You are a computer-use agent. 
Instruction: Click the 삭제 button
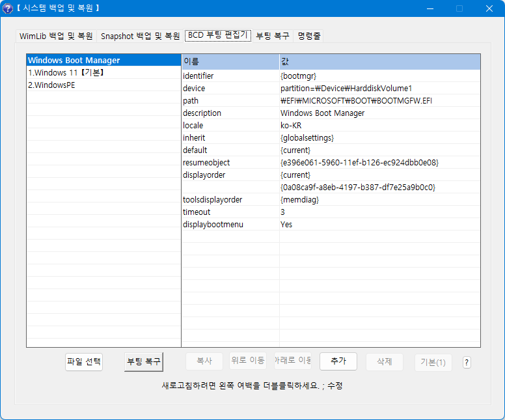click(x=384, y=361)
